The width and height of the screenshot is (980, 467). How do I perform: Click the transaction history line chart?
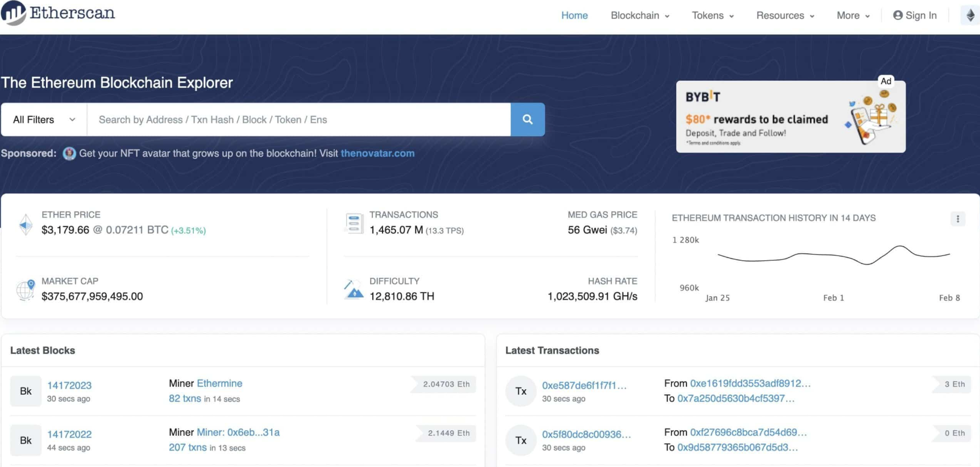(834, 255)
